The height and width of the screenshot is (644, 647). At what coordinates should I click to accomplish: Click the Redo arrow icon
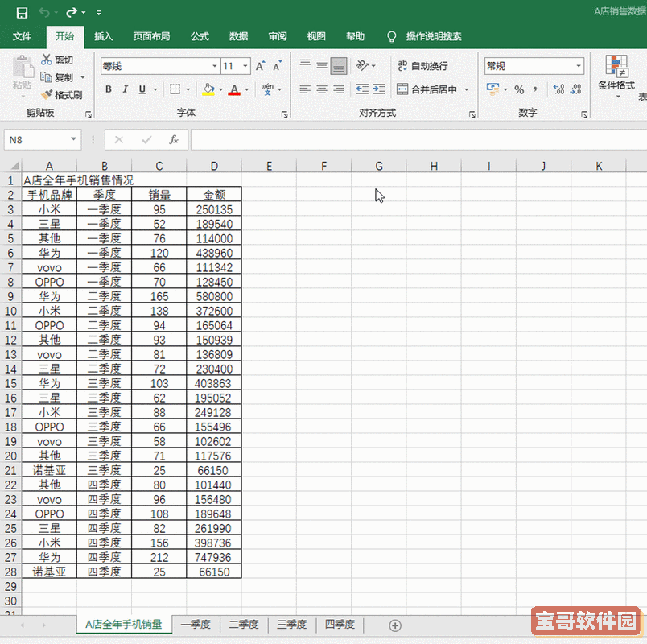72,13
